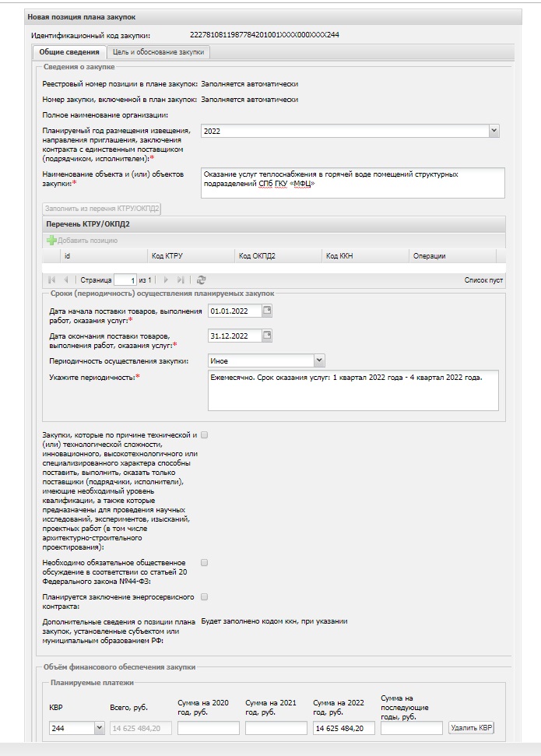Switch to Цель и обоснование закупки tab
This screenshot has height=756, width=541.
158,52
